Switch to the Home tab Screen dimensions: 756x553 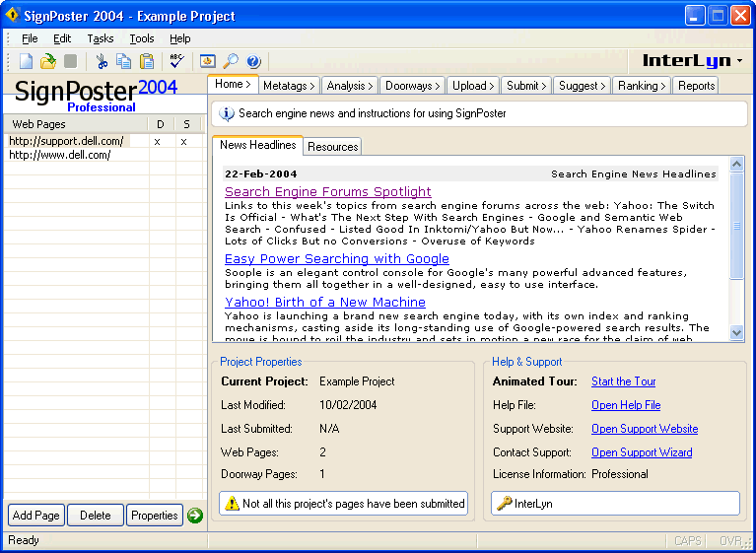[234, 84]
